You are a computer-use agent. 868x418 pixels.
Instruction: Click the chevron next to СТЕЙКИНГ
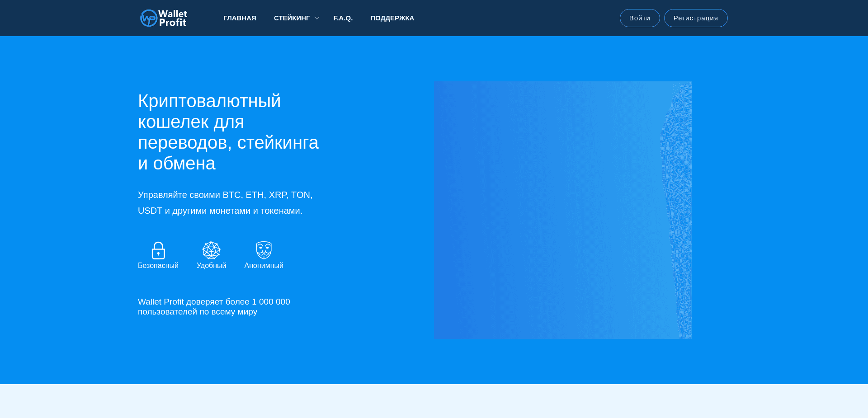coord(316,18)
